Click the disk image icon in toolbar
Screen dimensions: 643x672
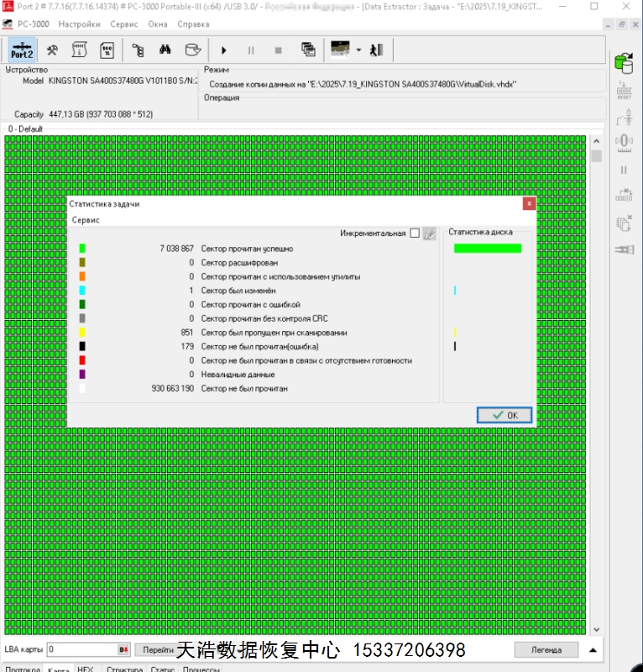(193, 50)
